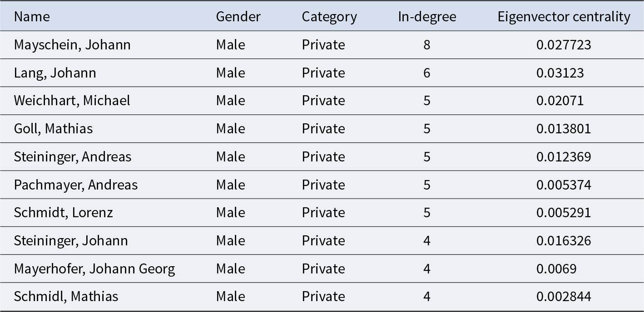644x312 pixels.
Task: Select eigenvector centrality value 0.027723
Action: [564, 45]
